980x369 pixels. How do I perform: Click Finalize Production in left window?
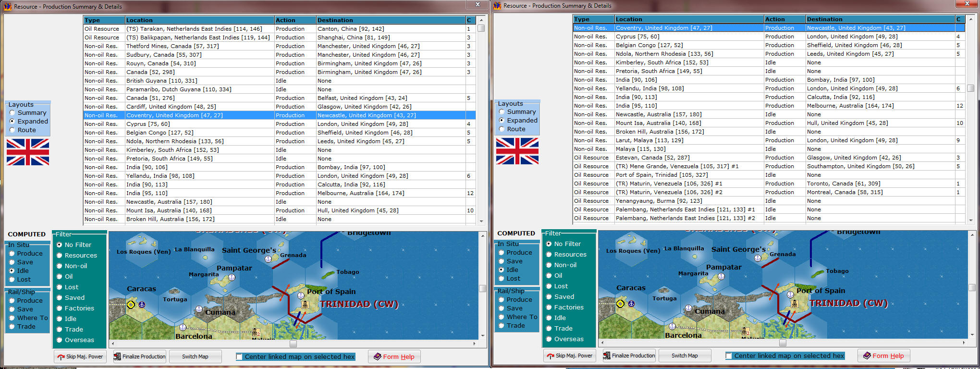[139, 357]
